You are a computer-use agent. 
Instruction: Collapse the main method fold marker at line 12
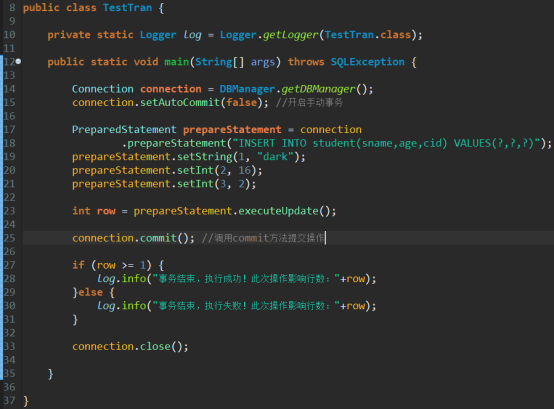18,61
